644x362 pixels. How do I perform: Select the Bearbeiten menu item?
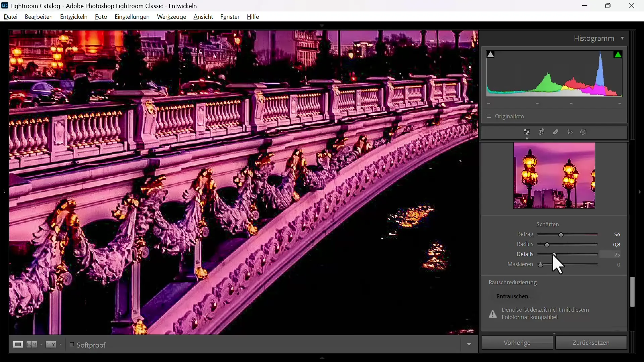(x=39, y=16)
